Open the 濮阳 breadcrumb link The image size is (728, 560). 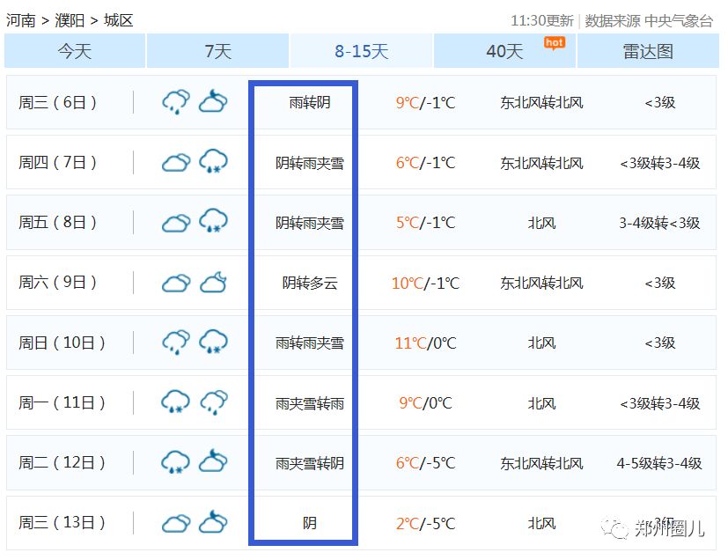point(70,20)
